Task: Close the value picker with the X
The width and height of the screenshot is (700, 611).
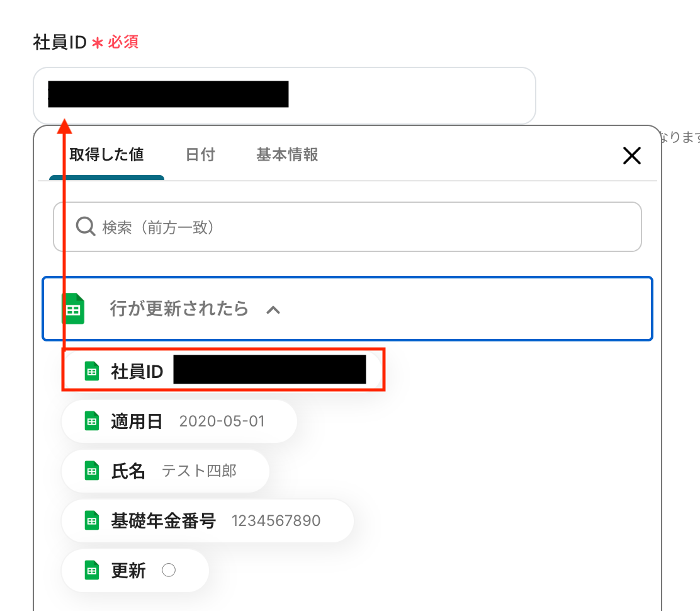Action: [x=631, y=156]
